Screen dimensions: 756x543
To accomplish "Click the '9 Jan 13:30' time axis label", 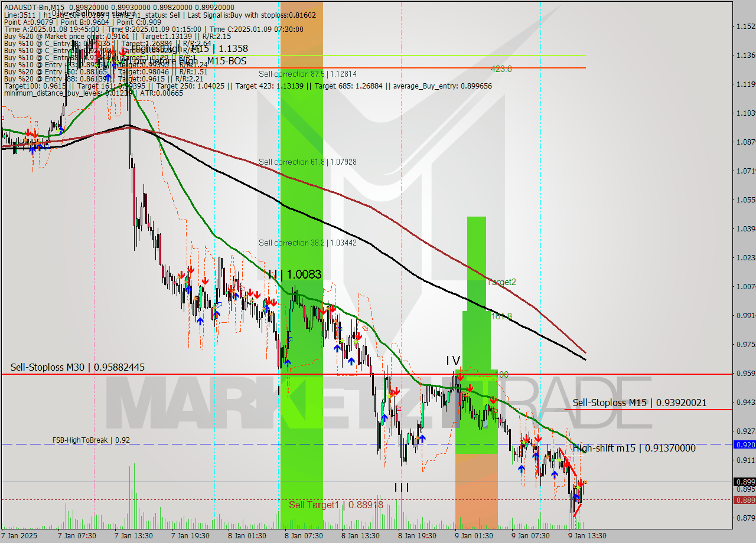I will tap(587, 536).
